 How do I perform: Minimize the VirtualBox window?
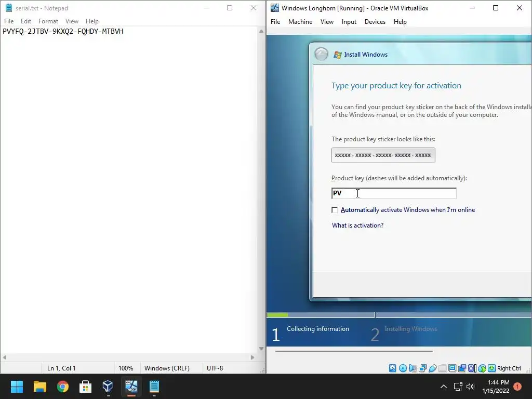[472, 8]
